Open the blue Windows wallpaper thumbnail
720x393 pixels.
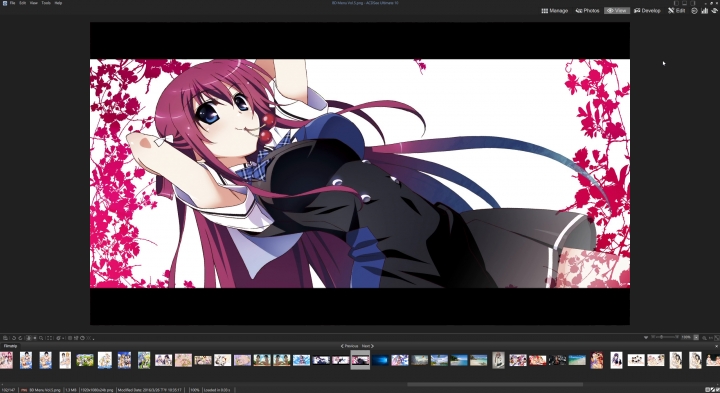(x=380, y=360)
